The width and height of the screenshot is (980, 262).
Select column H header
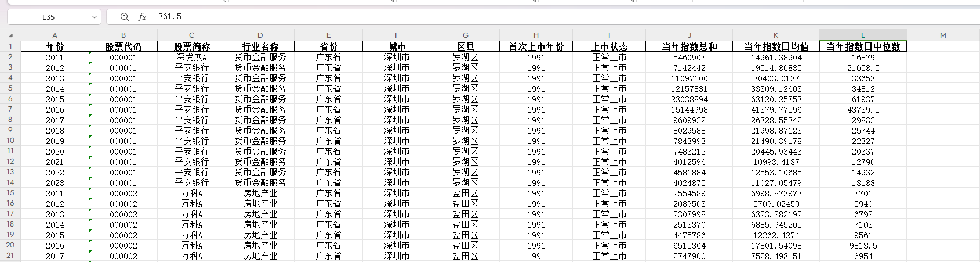point(536,35)
